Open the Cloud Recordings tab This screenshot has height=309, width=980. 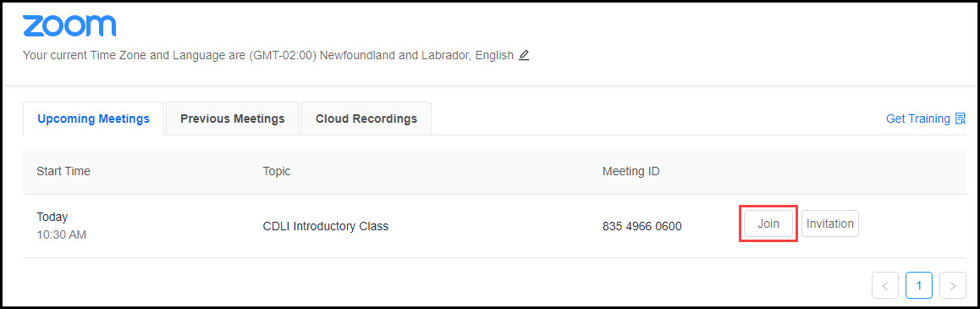coord(366,119)
